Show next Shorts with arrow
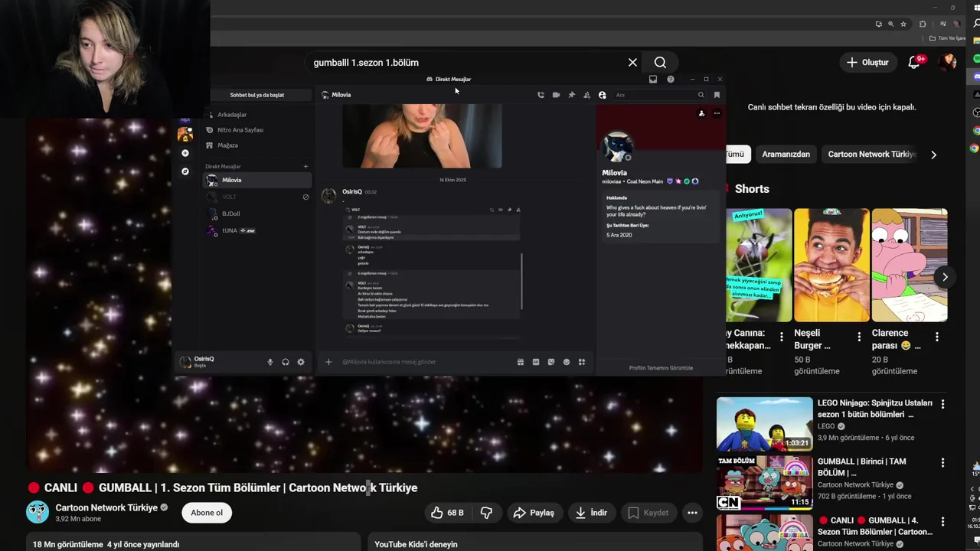980x551 pixels. tap(945, 277)
